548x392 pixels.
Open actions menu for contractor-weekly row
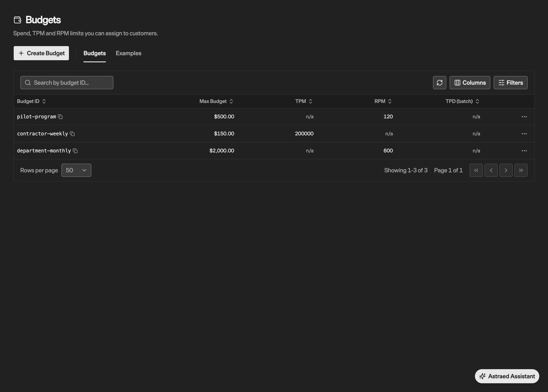click(524, 134)
